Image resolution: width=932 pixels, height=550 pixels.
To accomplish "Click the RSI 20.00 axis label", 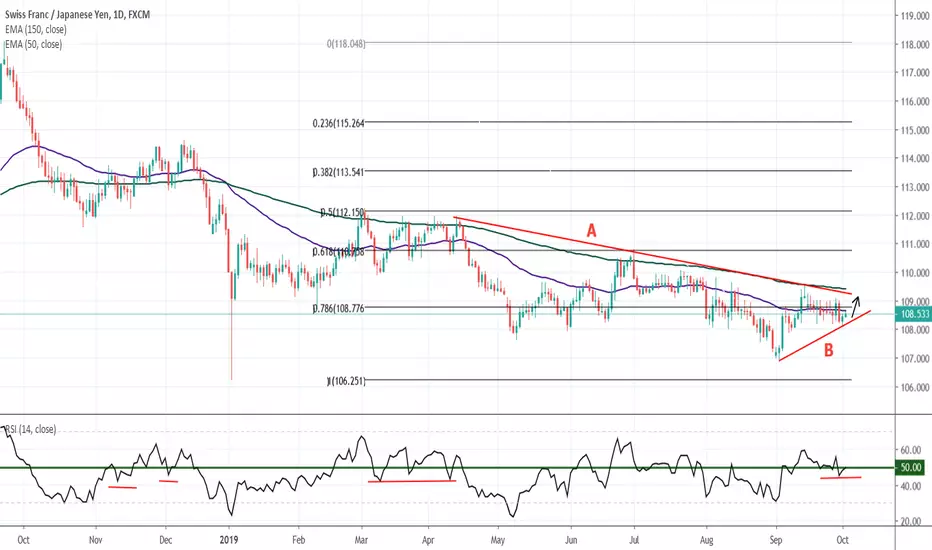I will click(x=911, y=522).
